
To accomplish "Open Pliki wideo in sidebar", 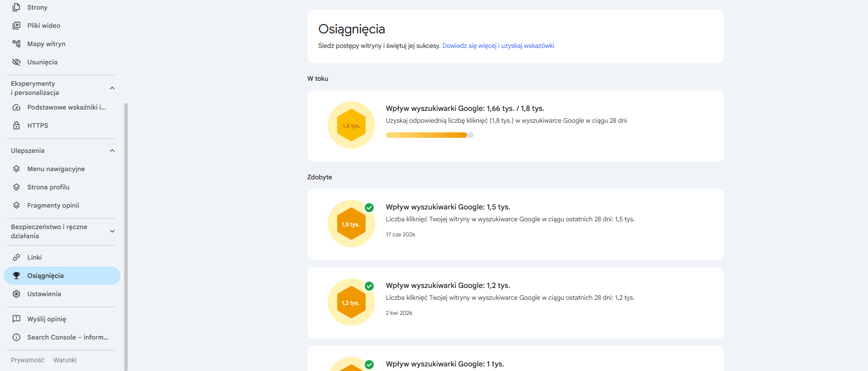I will coord(62,26).
